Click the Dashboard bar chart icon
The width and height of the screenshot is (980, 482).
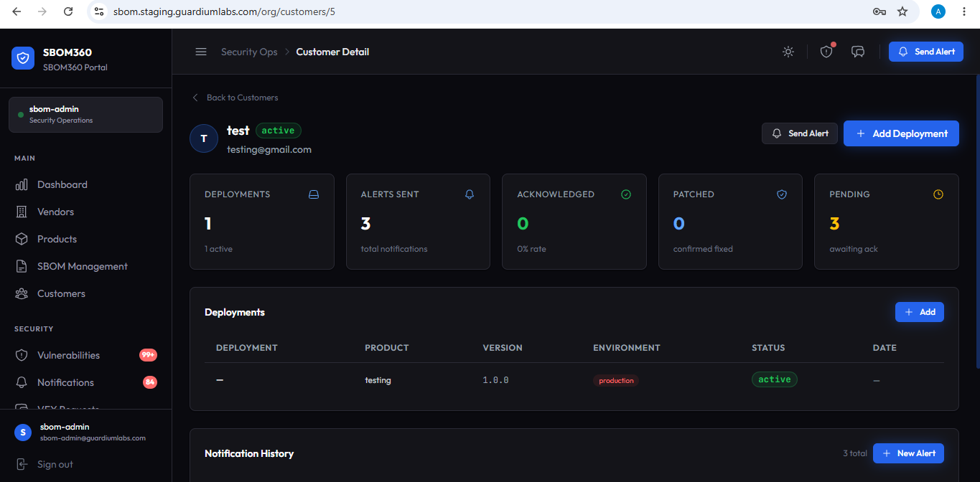22,185
